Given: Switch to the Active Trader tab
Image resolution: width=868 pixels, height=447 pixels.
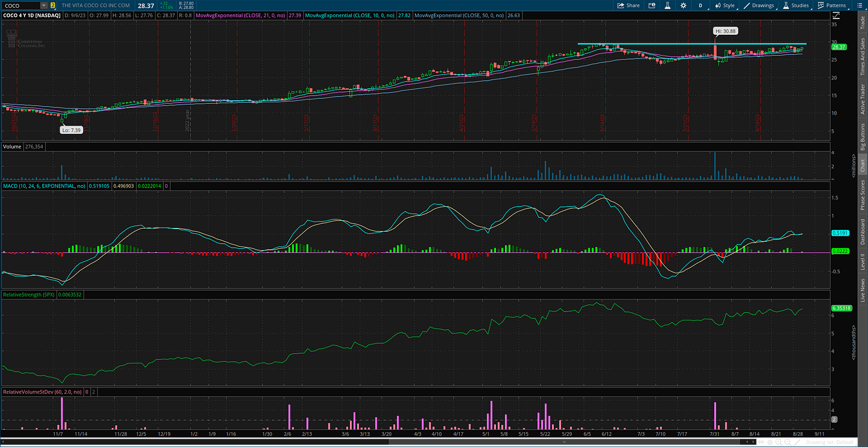Looking at the screenshot, I should click(863, 99).
